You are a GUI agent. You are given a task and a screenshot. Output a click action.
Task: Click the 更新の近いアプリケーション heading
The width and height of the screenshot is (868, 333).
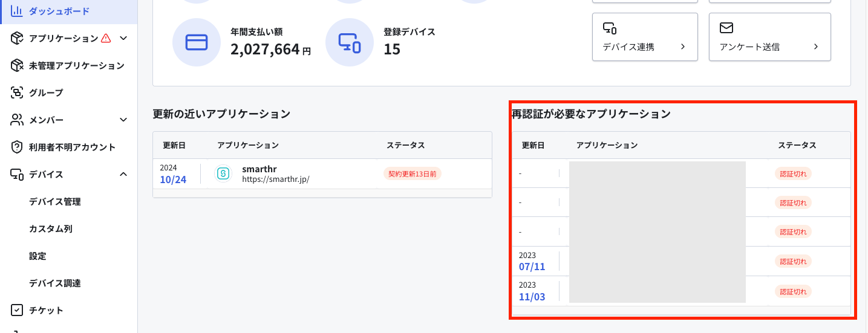221,114
